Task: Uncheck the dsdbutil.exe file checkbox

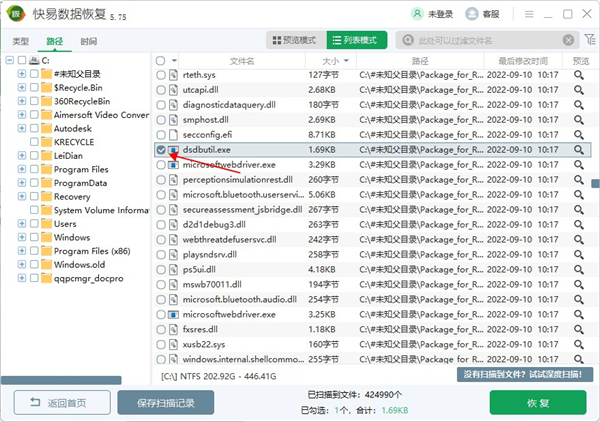Action: click(x=161, y=150)
